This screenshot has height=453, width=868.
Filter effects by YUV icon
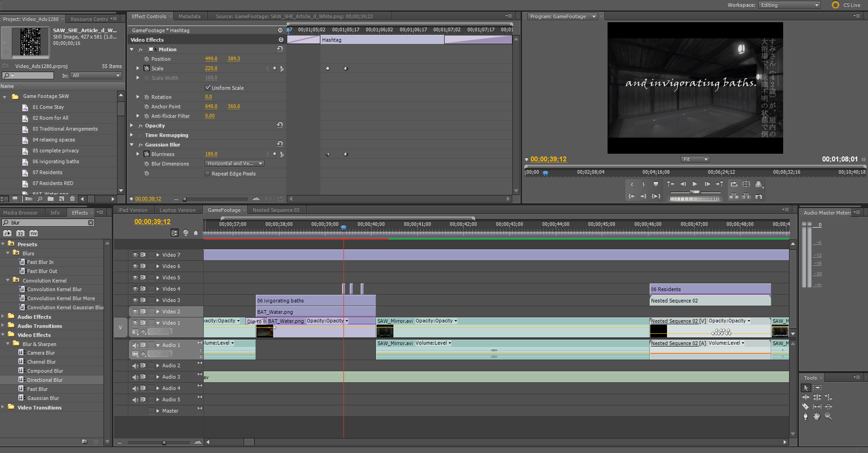[34, 233]
